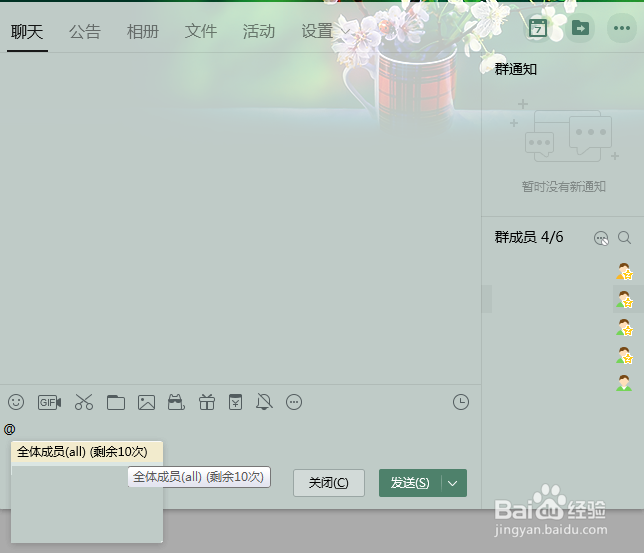Select the third member avatar with star
This screenshot has height=553, width=644.
click(x=624, y=327)
